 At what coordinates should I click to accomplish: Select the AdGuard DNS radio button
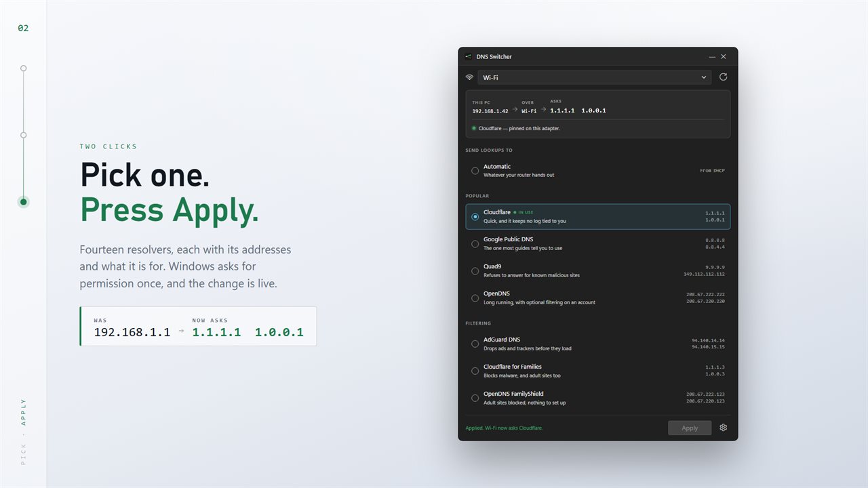click(x=475, y=344)
